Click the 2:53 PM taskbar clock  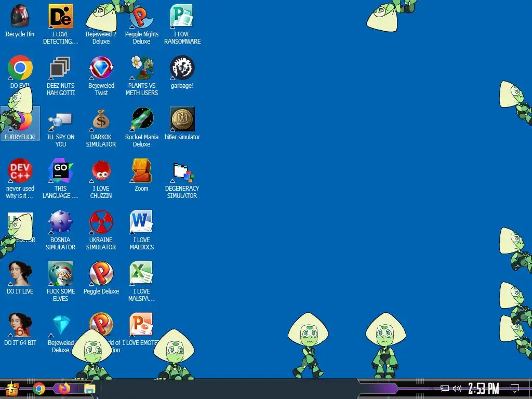(484, 389)
